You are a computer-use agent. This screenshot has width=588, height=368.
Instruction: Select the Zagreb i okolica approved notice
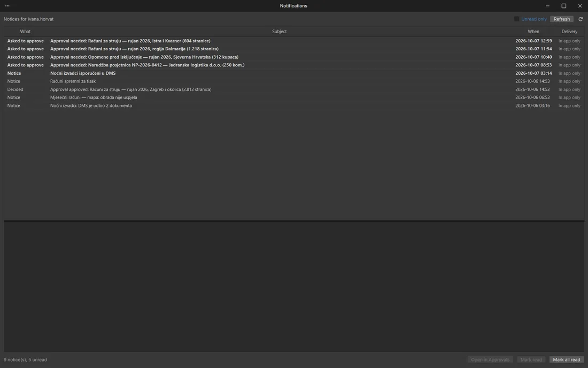point(293,89)
